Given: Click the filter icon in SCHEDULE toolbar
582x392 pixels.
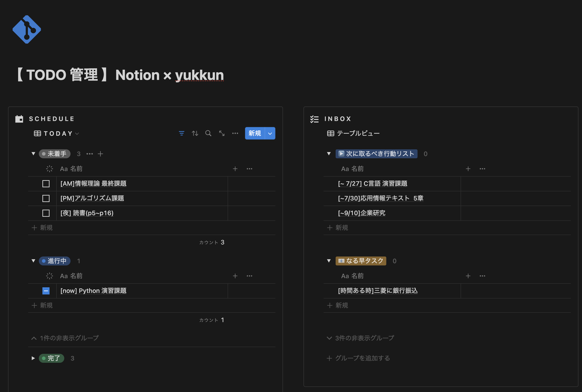Looking at the screenshot, I should point(181,133).
